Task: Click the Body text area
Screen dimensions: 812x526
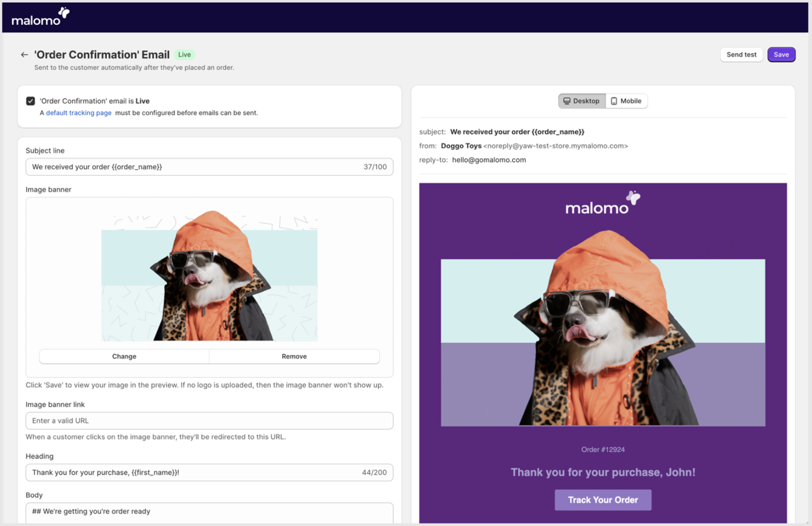Action: [x=209, y=512]
